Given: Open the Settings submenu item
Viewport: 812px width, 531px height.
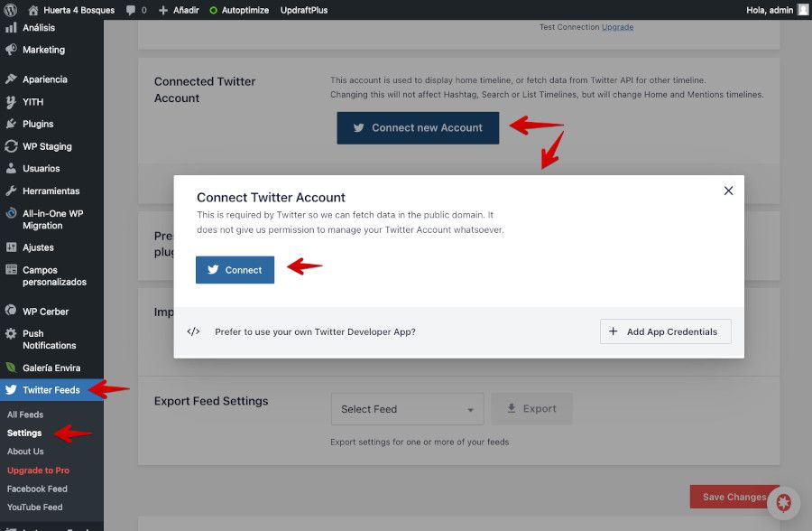Looking at the screenshot, I should pos(24,433).
